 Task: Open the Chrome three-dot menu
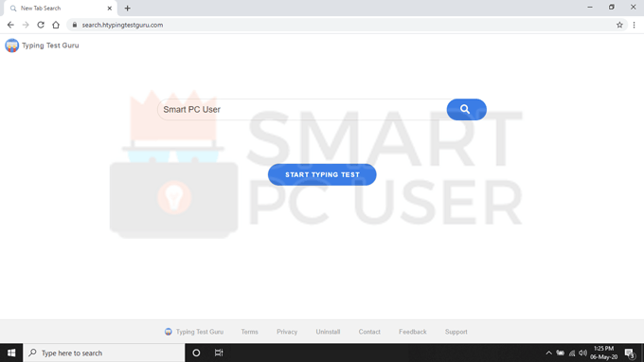pos(635,25)
